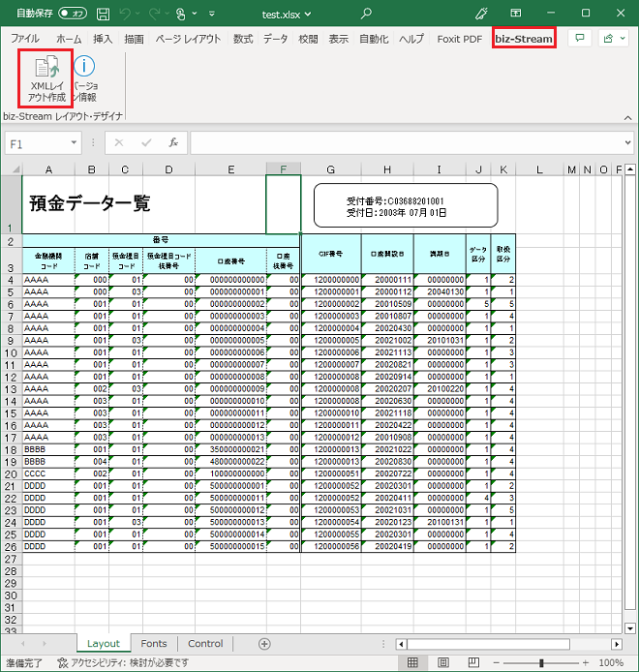
Task: Select the biz-Stream ribbon tab
Action: 524,39
